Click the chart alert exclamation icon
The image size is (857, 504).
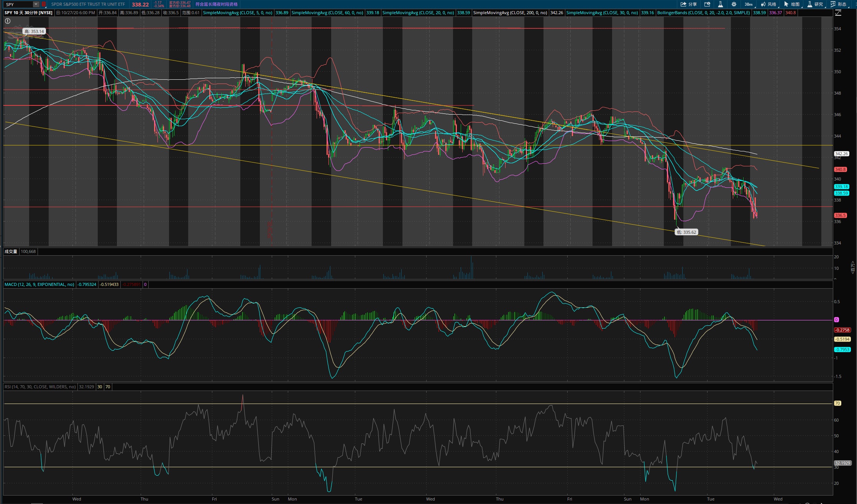point(8,21)
